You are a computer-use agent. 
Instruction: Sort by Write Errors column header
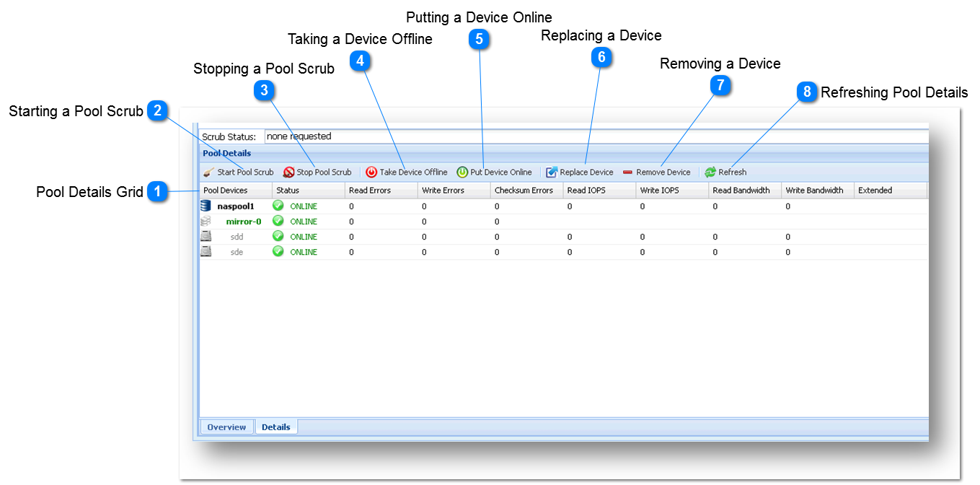(x=454, y=191)
